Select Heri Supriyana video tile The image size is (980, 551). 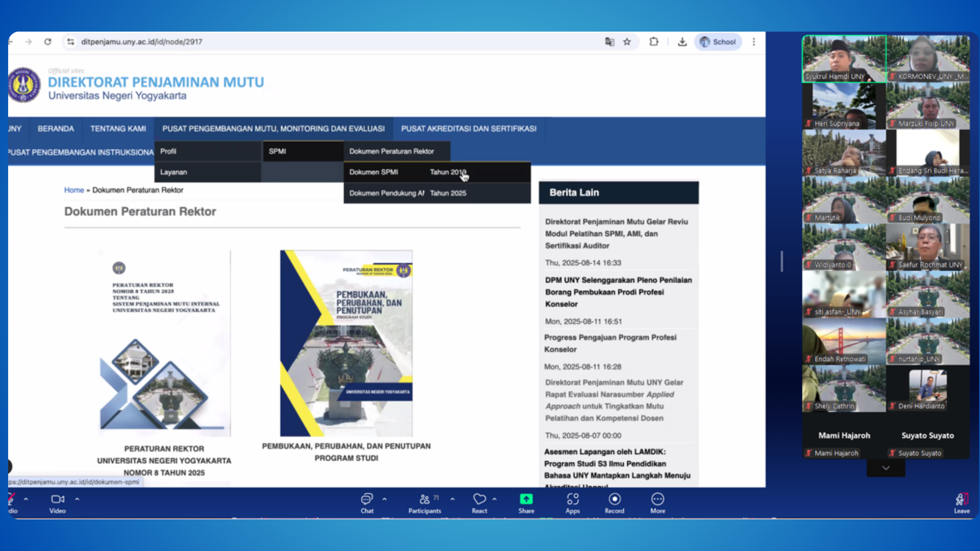pos(844,106)
